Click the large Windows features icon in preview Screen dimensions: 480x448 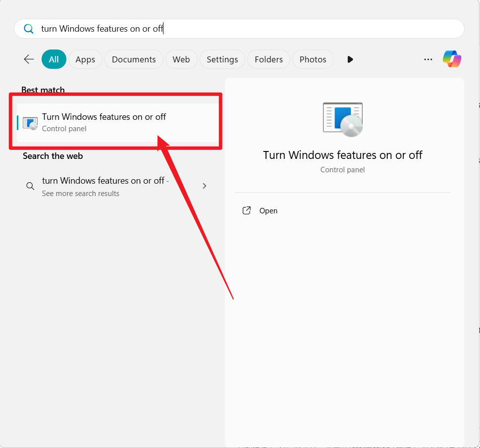(x=343, y=119)
